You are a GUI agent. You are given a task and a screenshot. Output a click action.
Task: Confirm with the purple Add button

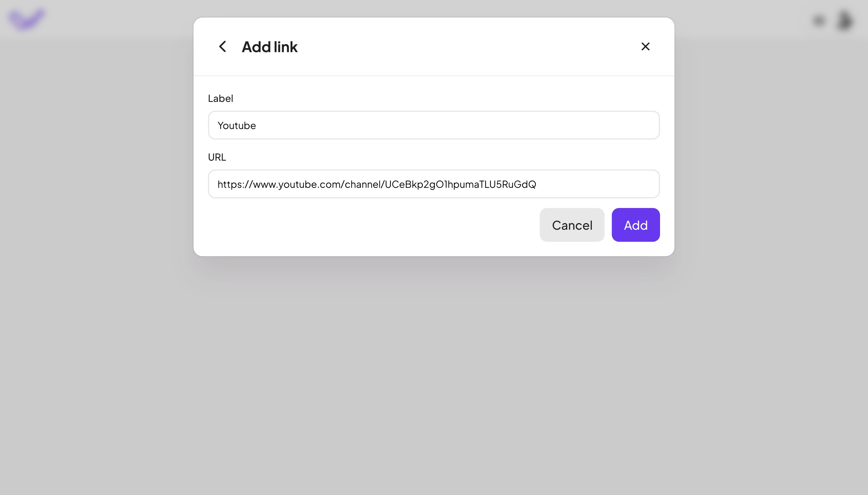click(635, 225)
